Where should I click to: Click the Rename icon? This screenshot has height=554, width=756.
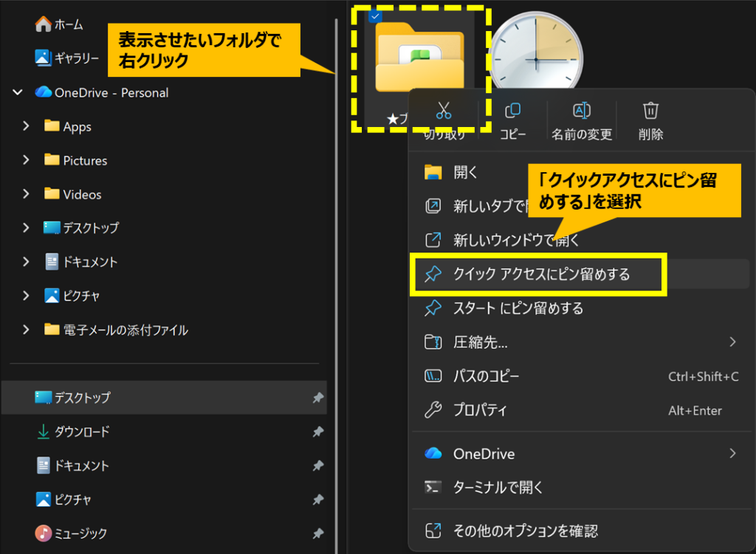click(x=582, y=112)
